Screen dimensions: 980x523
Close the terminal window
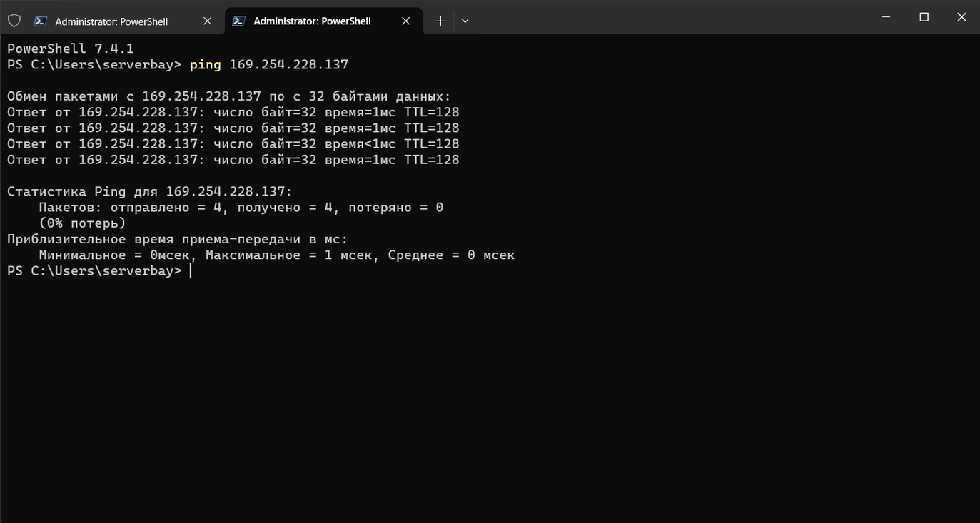point(961,17)
